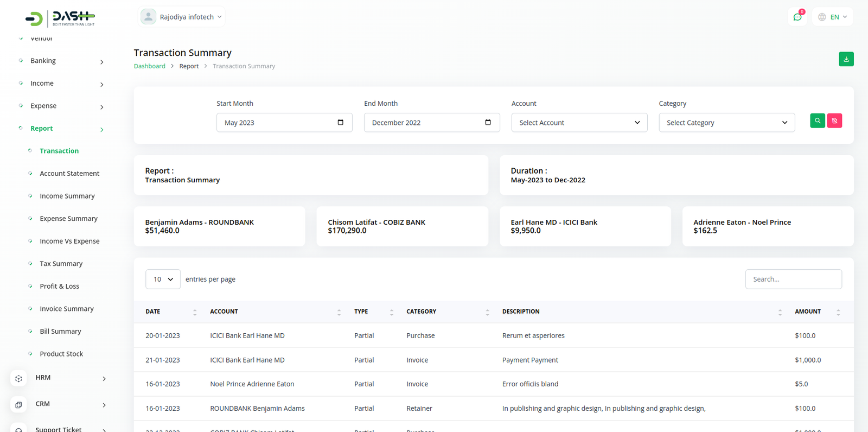Click the green search filter icon
This screenshot has height=432, width=868.
coord(817,121)
